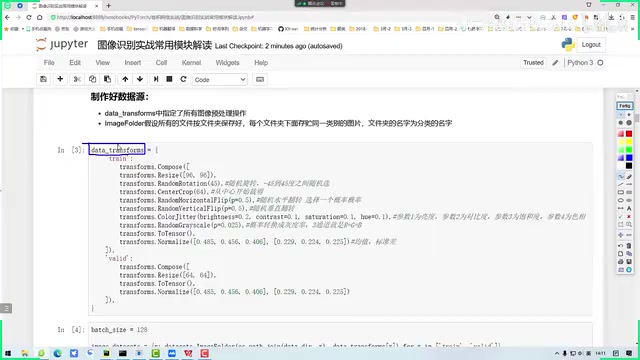Viewport: 640px width, 360px height.
Task: Run the cell with the run icon
Action: pyautogui.click(x=156, y=79)
